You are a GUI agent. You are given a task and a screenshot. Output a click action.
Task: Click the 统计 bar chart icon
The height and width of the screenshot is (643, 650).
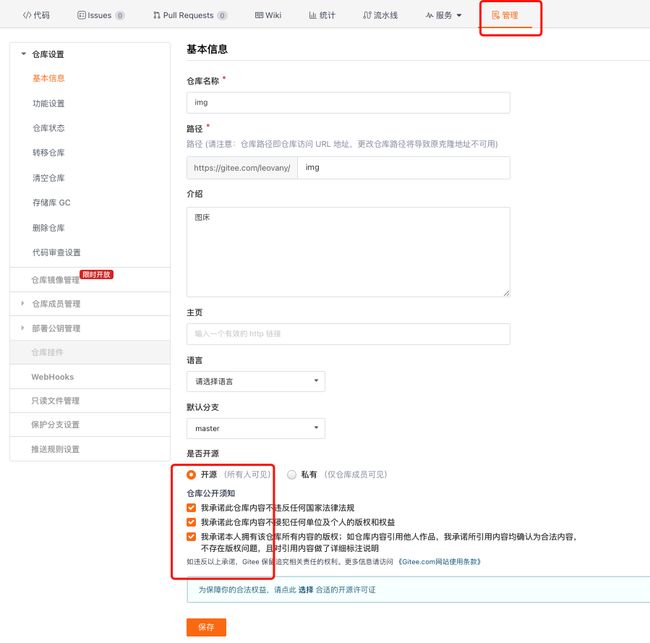coord(313,15)
